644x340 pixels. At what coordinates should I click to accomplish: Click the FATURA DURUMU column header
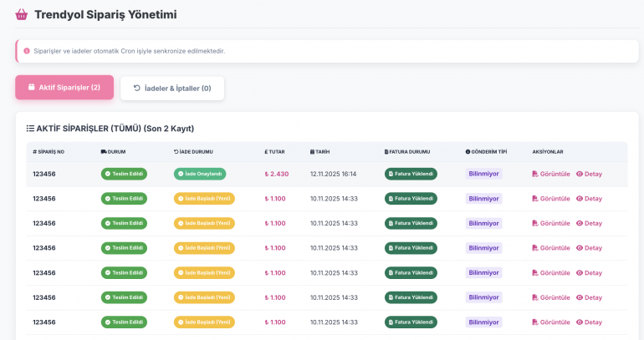[x=407, y=152]
